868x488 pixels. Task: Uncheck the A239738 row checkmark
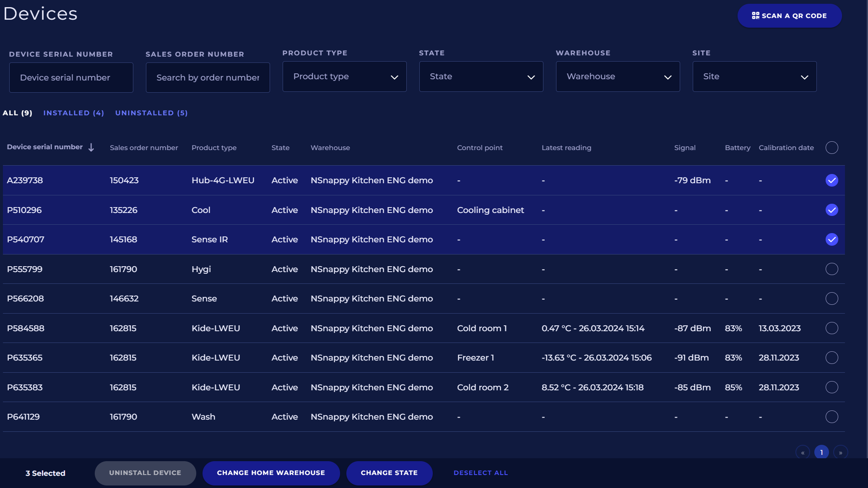(x=832, y=180)
